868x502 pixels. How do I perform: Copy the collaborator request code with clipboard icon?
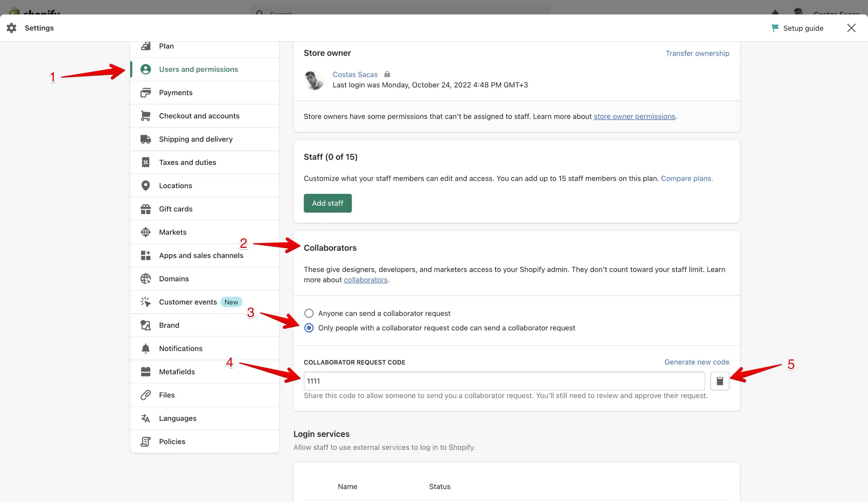tap(719, 381)
